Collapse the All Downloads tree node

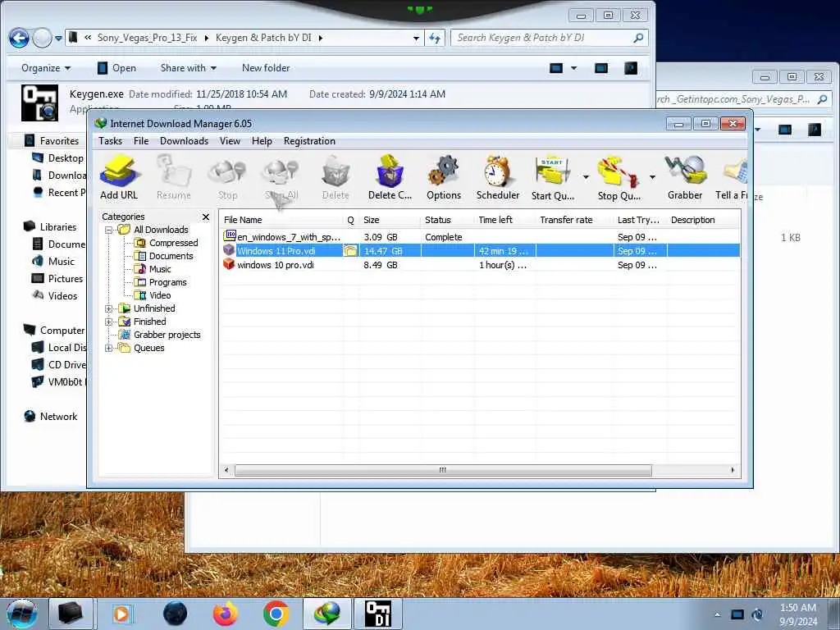(x=109, y=230)
